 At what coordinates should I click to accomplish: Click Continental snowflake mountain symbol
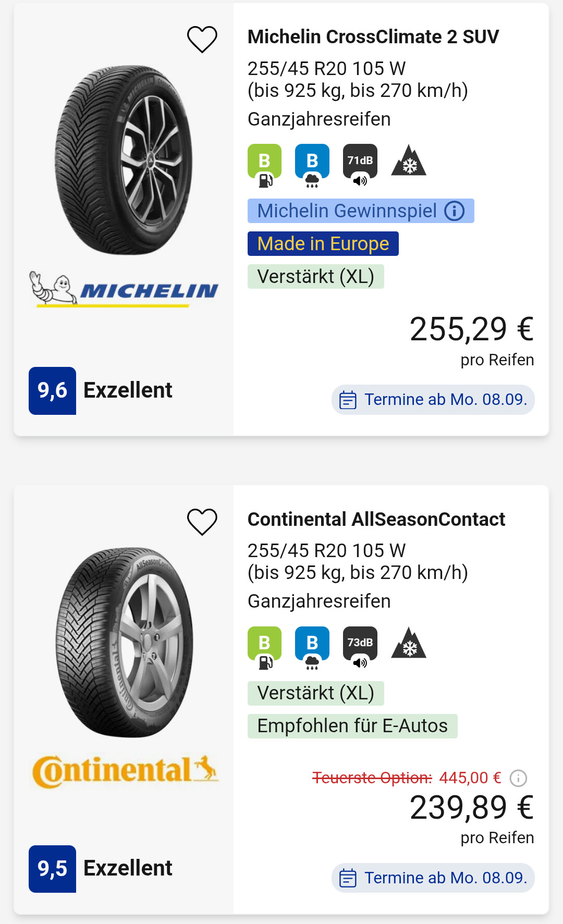click(409, 643)
